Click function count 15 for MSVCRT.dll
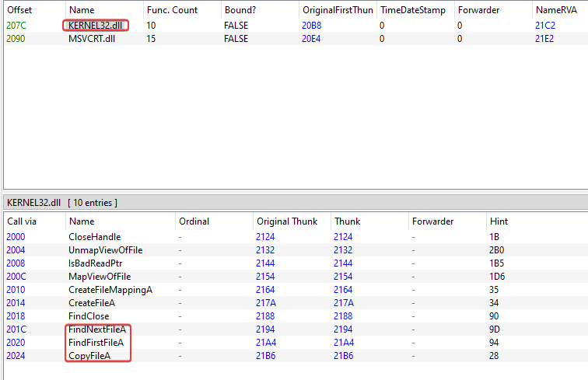588x380 pixels. [151, 39]
